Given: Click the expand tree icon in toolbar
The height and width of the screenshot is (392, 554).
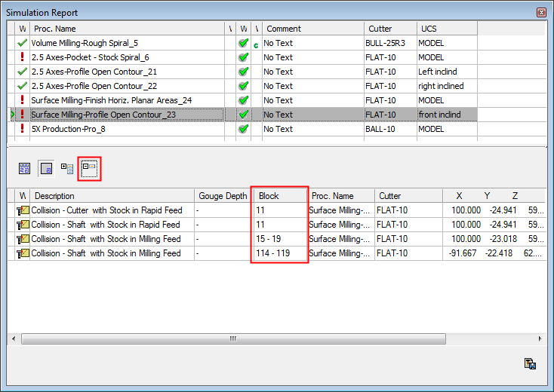Looking at the screenshot, I should coord(68,169).
